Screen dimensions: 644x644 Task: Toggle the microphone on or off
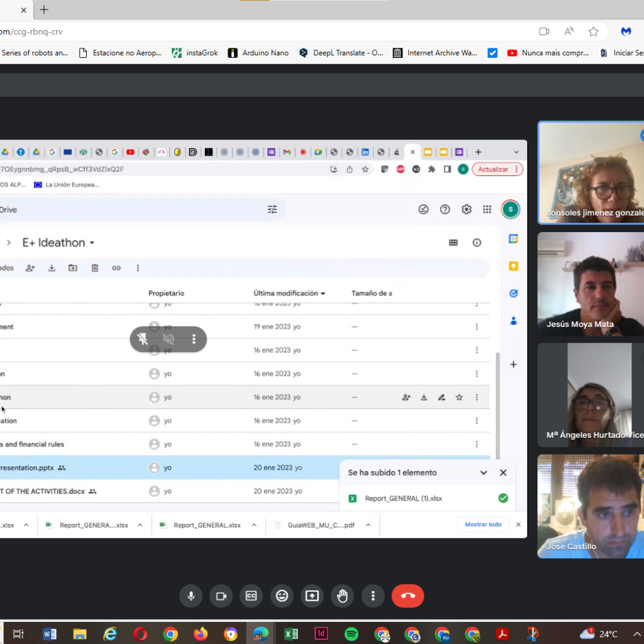[x=191, y=596]
